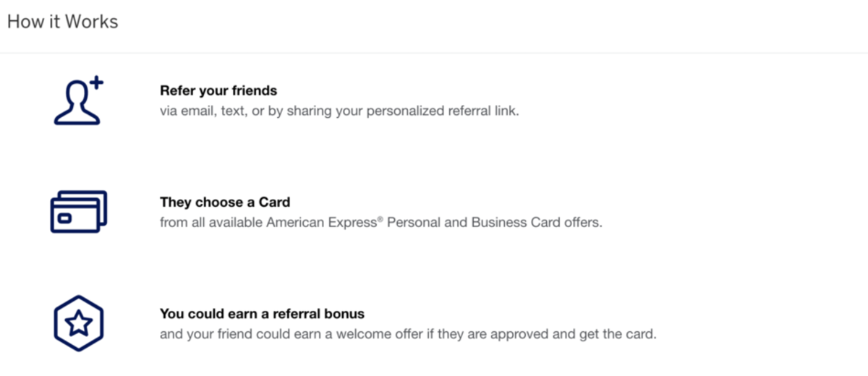Viewport: 868px width, 376px height.
Task: Click the "They choose a Card" title
Action: point(225,202)
